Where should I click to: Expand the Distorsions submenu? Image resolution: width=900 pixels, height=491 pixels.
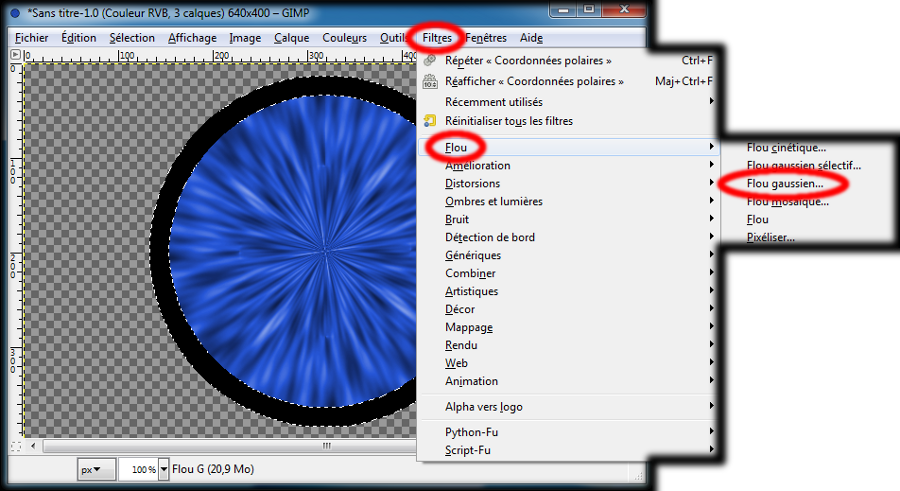472,184
